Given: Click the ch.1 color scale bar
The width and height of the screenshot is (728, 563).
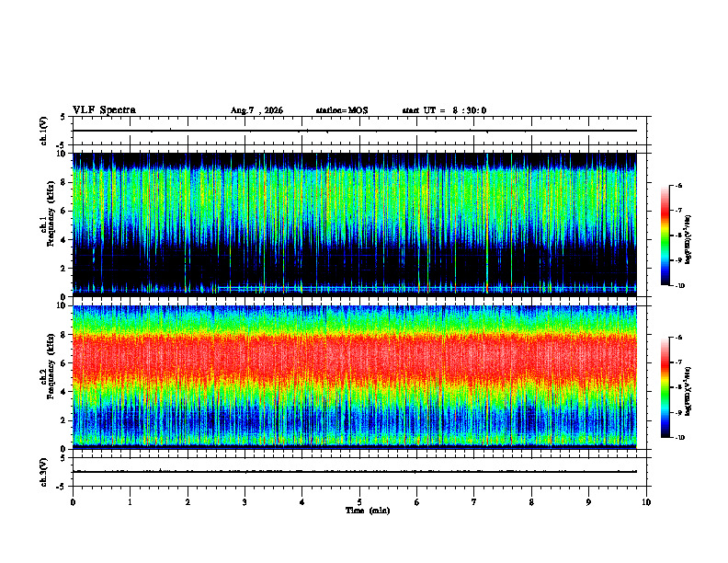Looking at the screenshot, I should pos(665,236).
